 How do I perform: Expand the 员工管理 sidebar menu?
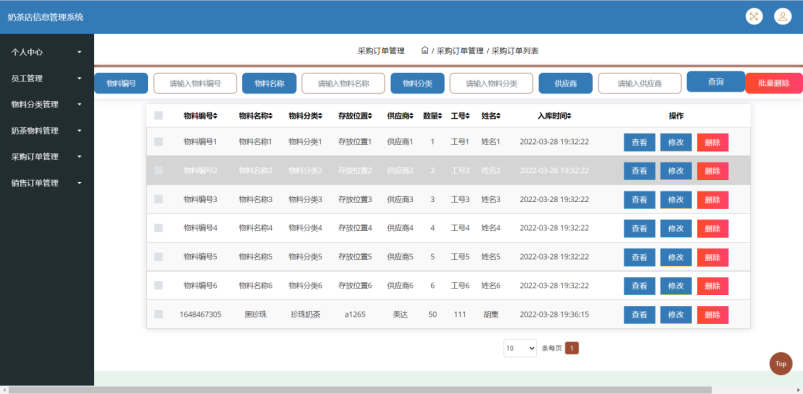coord(47,78)
